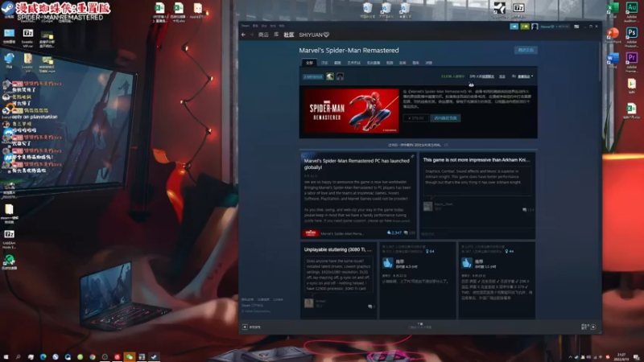Viewport: 644px width, 362px height.
Task: Open the sort filter dropdown in hub
Action: click(526, 76)
